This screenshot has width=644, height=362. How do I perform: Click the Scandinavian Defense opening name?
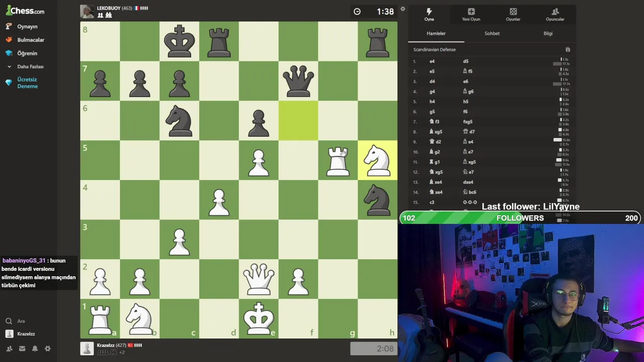434,50
